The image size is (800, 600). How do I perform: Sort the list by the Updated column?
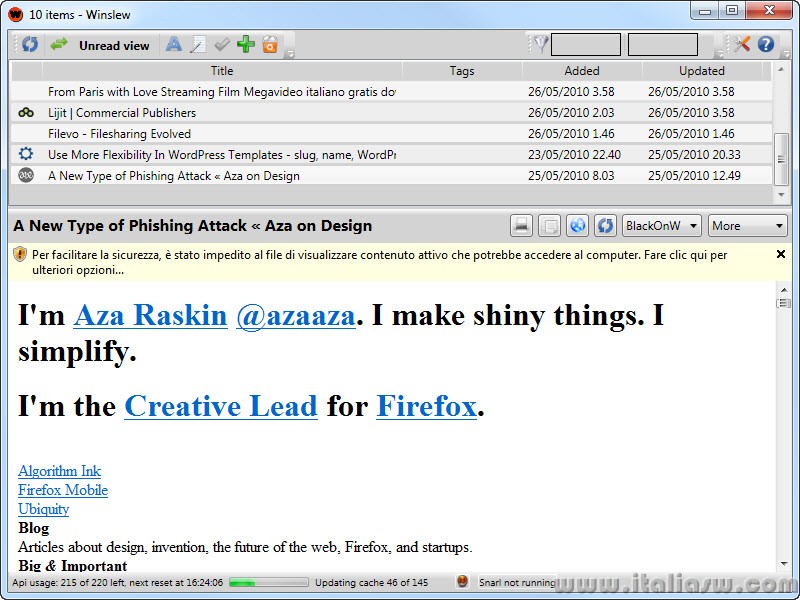[702, 71]
